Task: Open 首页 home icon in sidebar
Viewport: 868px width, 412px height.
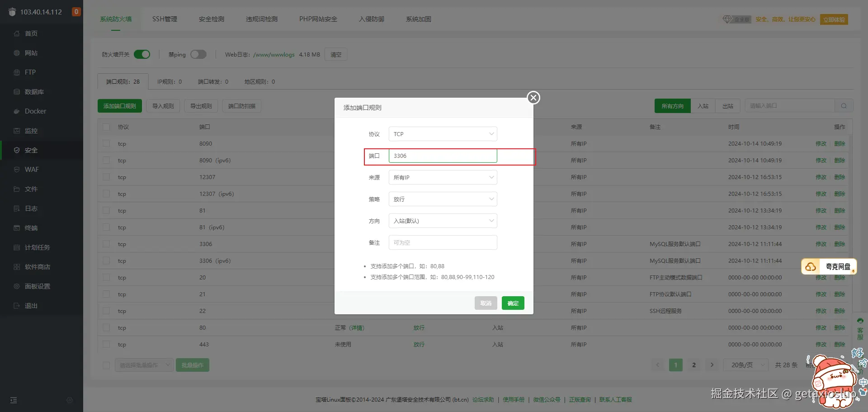Action: click(17, 33)
